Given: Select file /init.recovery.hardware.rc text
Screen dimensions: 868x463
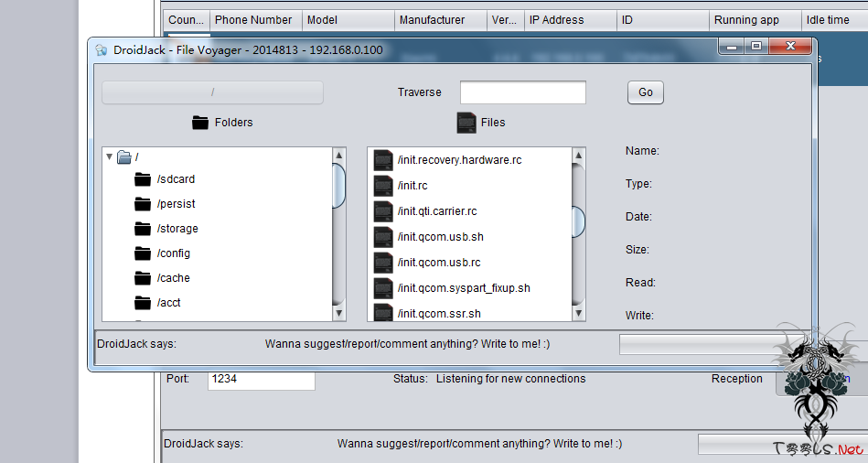Looking at the screenshot, I should click(x=459, y=160).
